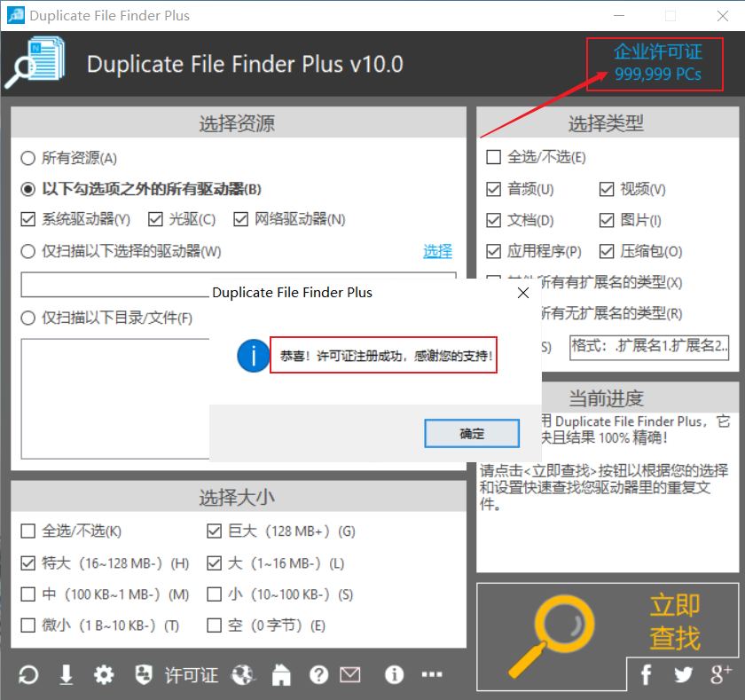Click the shield icon beside 许可证
The height and width of the screenshot is (700, 745).
point(144,675)
